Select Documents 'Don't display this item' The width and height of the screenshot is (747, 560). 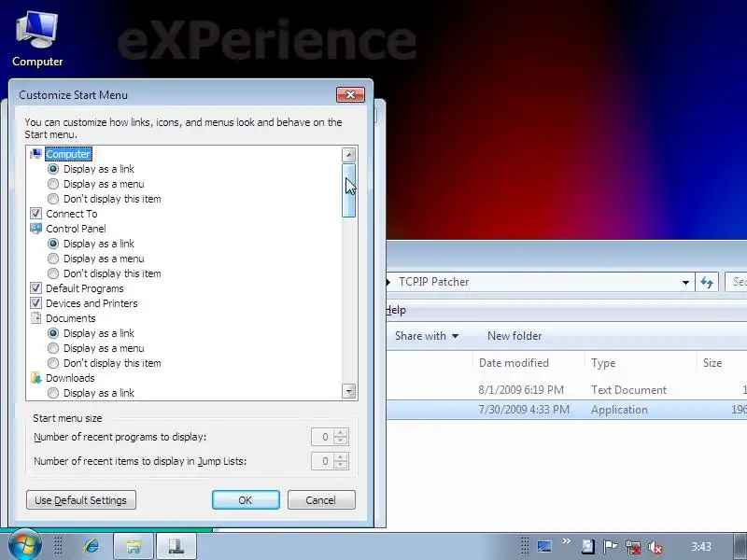point(53,363)
